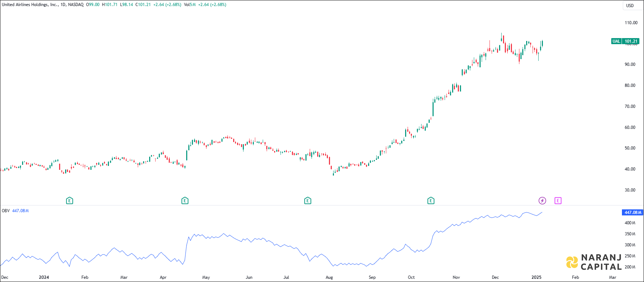Image resolution: width=644 pixels, height=282 pixels.
Task: Click the Apr label on time axis
Action: (163, 277)
